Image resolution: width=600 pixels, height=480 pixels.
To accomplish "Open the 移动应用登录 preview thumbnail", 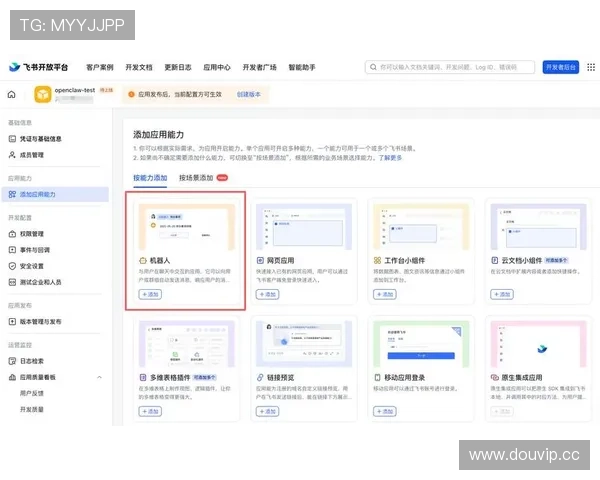I will [x=421, y=344].
